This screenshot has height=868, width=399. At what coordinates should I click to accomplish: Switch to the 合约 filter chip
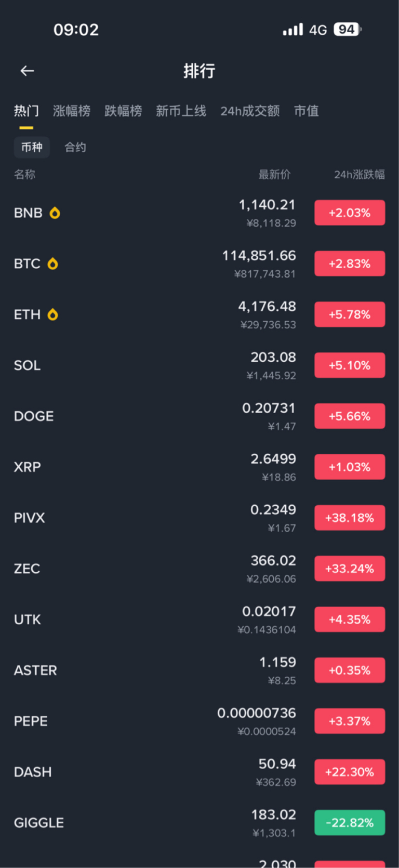coord(75,147)
